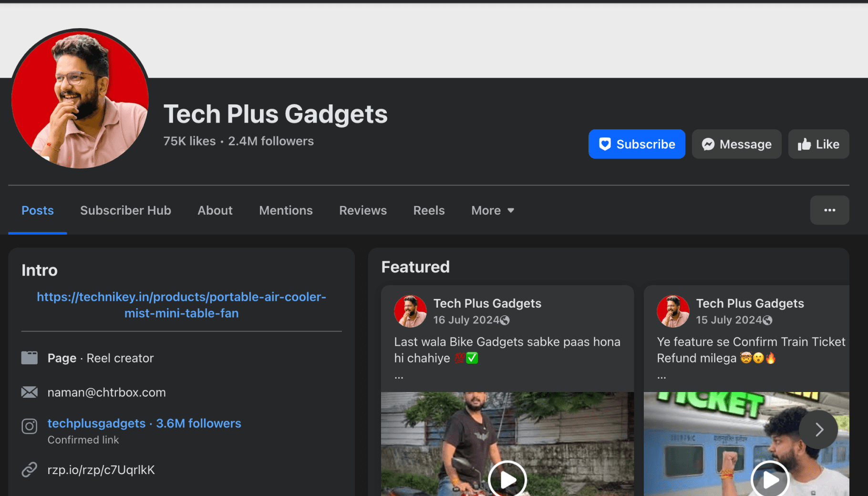
Task: Click the 16 July 2024 post date
Action: pos(466,320)
